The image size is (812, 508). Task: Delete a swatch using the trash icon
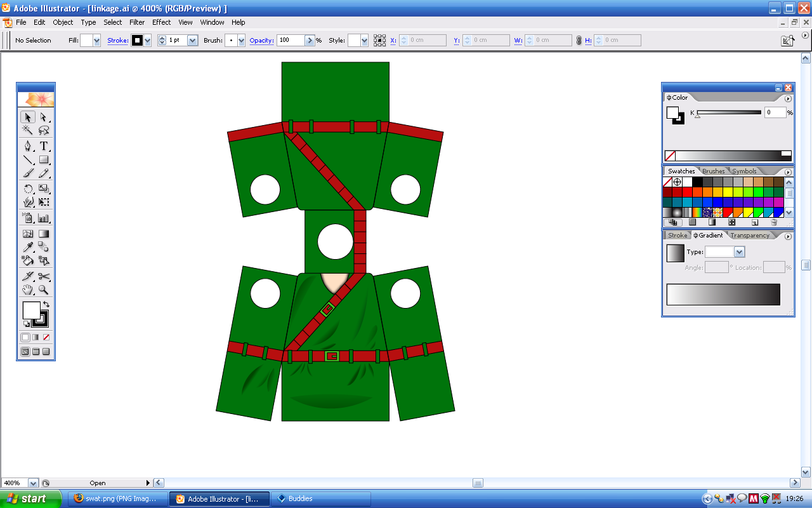[774, 222]
